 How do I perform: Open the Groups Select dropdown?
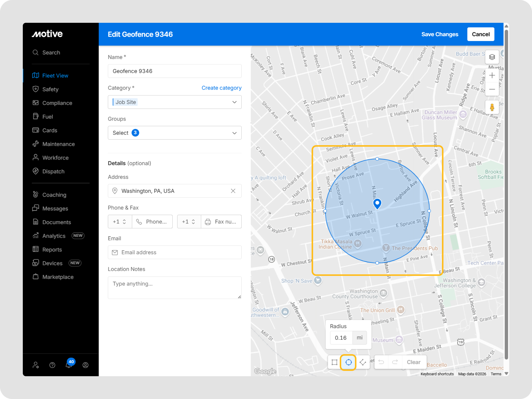pyautogui.click(x=234, y=133)
